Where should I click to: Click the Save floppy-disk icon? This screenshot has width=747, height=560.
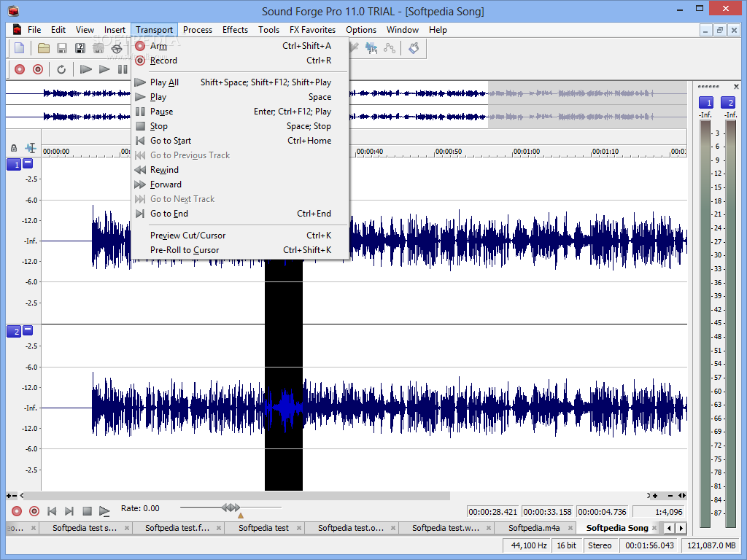62,48
